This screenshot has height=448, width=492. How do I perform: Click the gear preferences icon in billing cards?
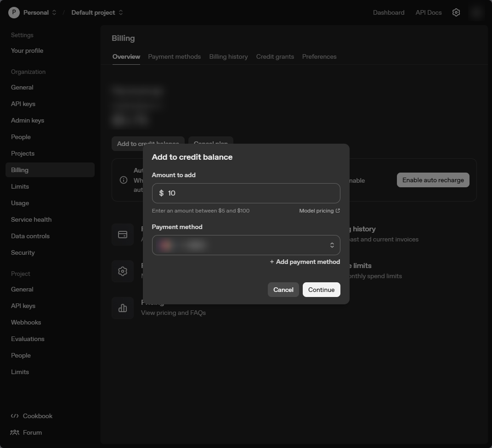tap(123, 271)
